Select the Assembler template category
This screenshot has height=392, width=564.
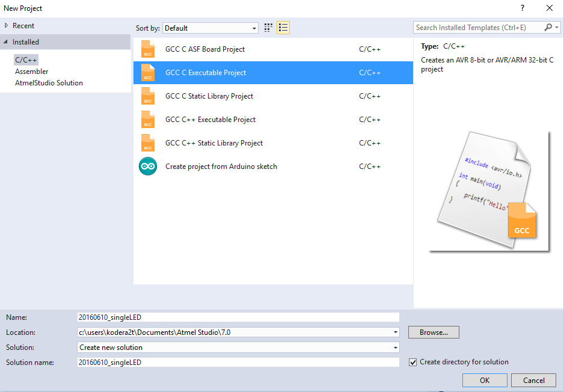pos(32,71)
